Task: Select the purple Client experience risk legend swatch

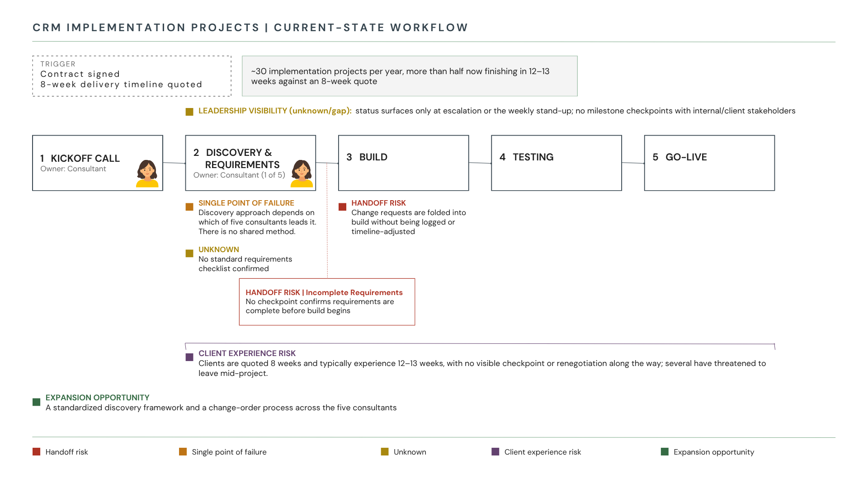Action: [495, 452]
